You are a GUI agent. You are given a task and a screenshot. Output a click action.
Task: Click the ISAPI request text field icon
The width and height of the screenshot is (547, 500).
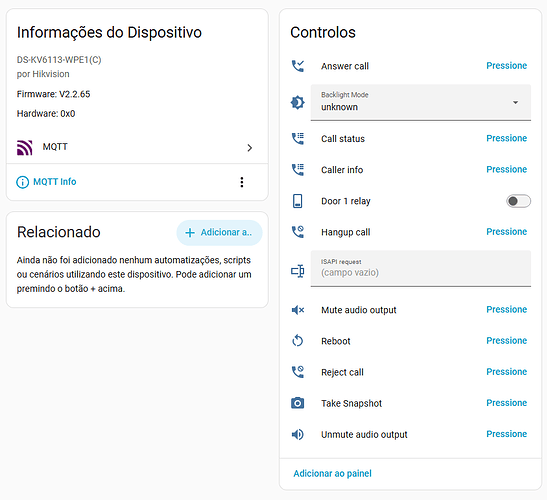298,271
